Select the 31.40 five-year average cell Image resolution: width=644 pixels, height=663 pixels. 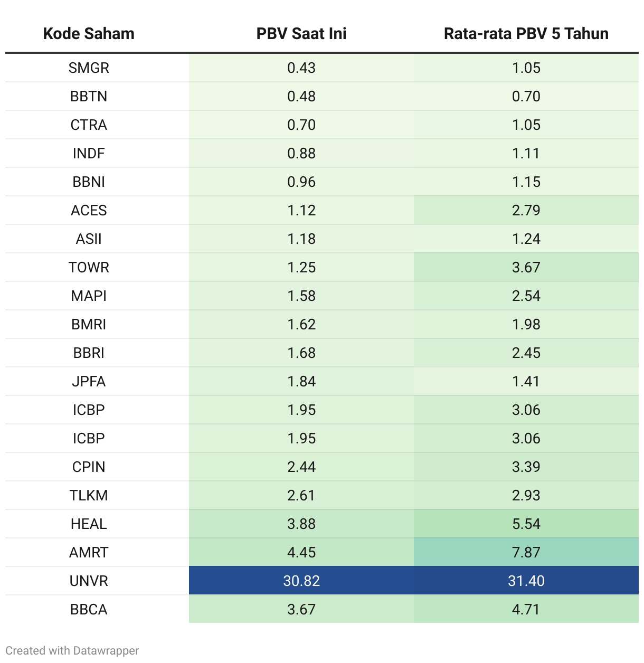coord(526,581)
